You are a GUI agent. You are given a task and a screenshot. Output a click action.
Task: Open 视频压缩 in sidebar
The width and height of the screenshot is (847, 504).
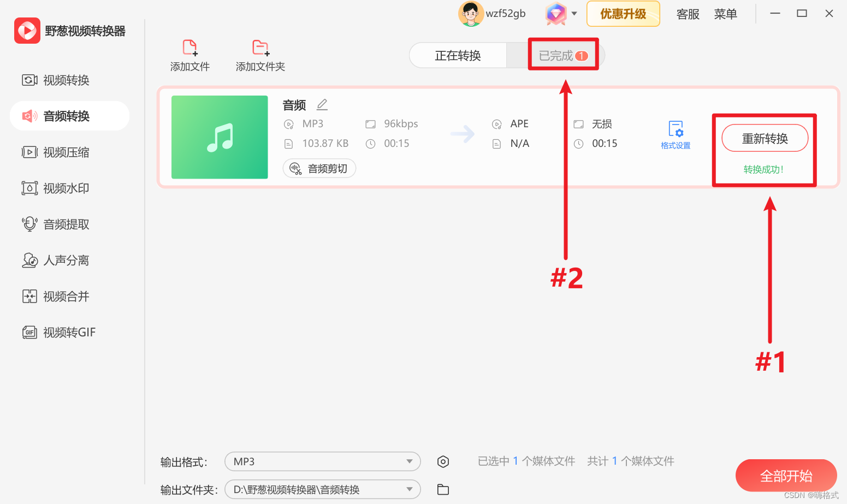coord(69,152)
